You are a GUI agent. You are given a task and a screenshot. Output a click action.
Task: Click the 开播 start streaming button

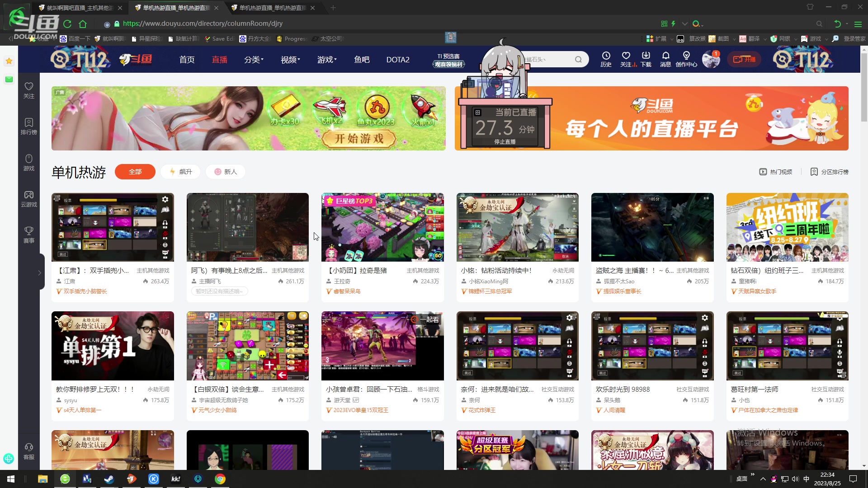click(744, 60)
